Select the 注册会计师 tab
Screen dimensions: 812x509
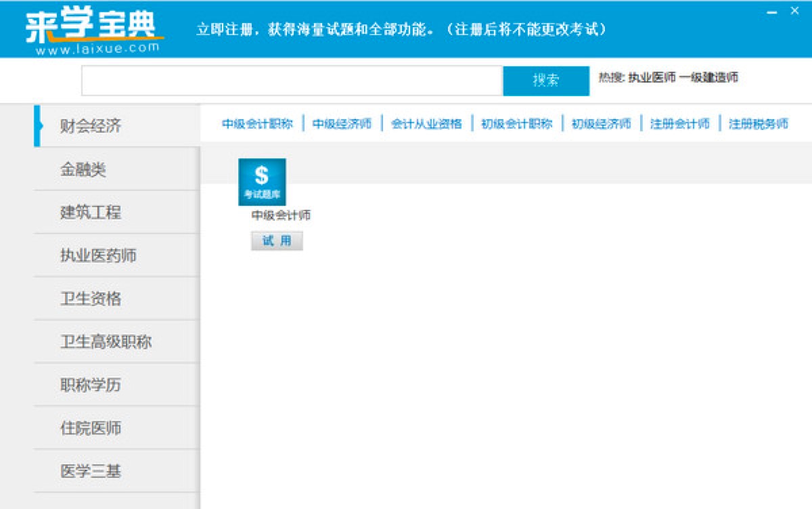pyautogui.click(x=679, y=124)
